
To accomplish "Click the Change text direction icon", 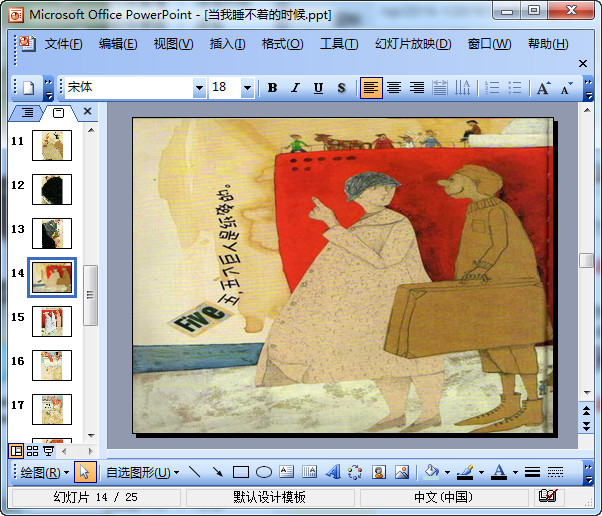I will pyautogui.click(x=462, y=88).
